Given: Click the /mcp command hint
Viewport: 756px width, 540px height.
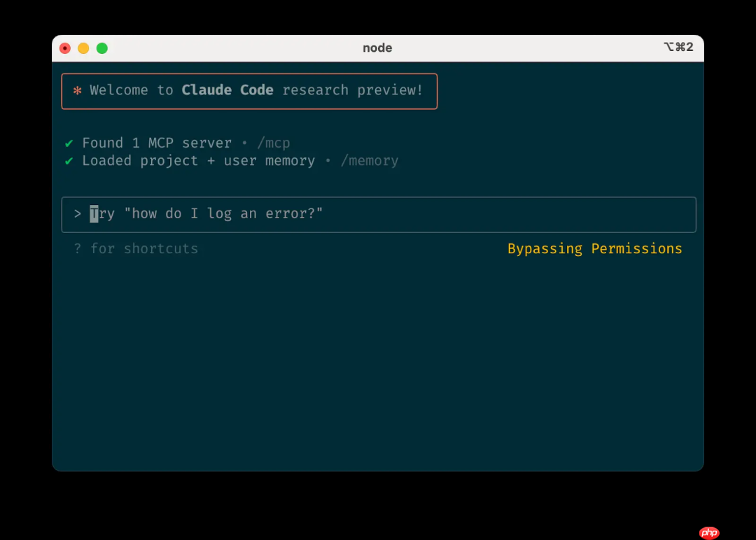Looking at the screenshot, I should tap(274, 143).
